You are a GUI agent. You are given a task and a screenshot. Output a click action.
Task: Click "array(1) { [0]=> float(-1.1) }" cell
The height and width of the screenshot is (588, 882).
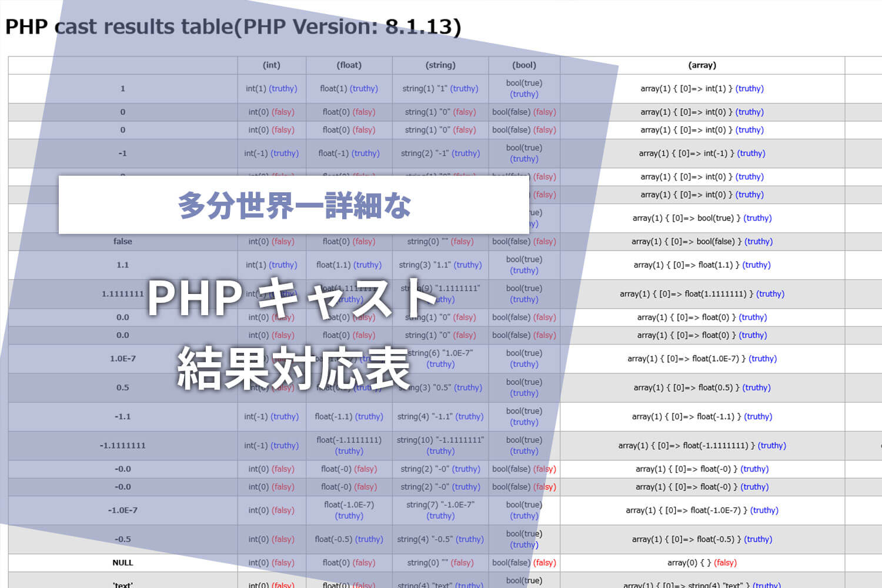point(702,417)
